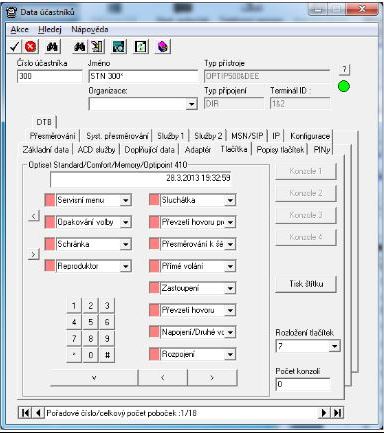Go to next record arrow
The image size is (384, 433).
point(324,413)
